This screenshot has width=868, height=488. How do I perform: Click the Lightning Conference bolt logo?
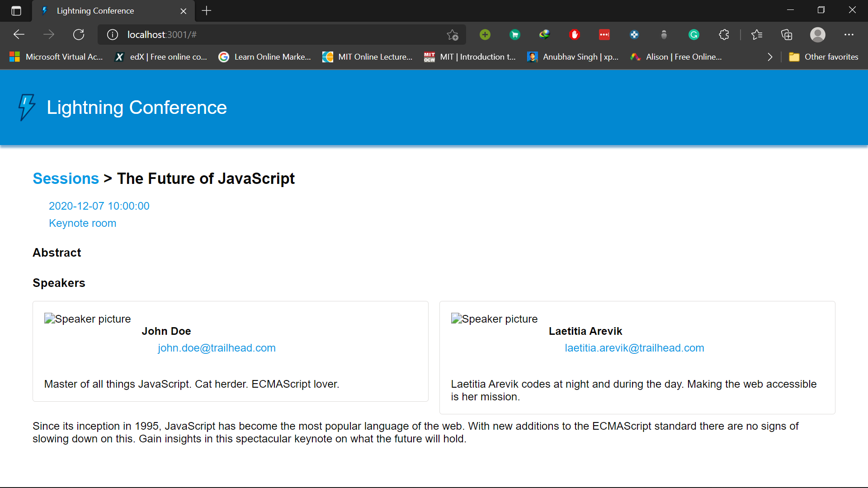click(x=27, y=107)
